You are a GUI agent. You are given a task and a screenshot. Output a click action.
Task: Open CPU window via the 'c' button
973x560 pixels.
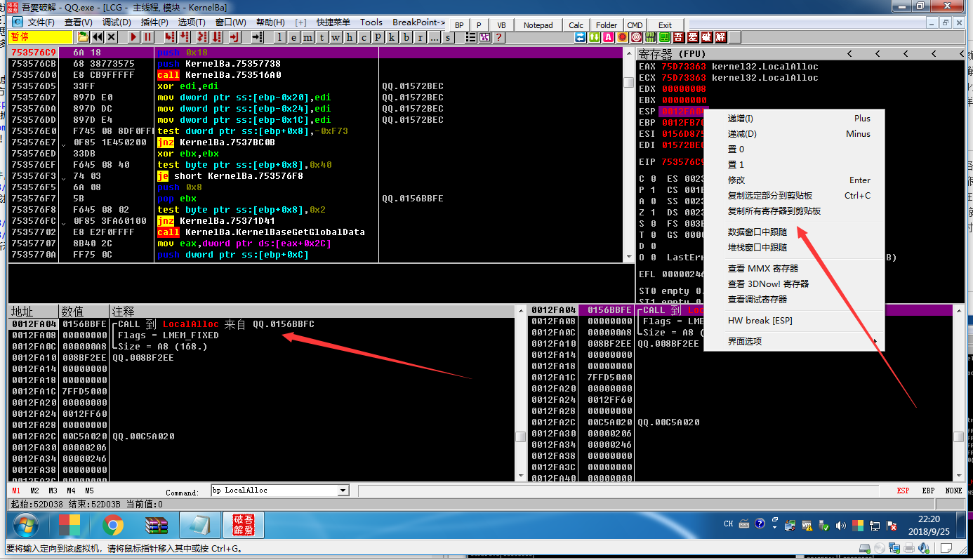click(x=364, y=37)
